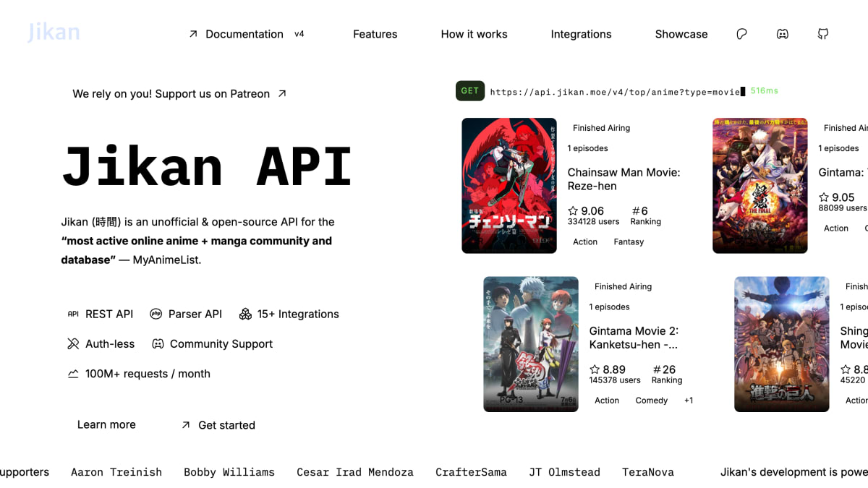Click the Jikan logo
Viewport: 868px width, 488px height.
tap(54, 33)
